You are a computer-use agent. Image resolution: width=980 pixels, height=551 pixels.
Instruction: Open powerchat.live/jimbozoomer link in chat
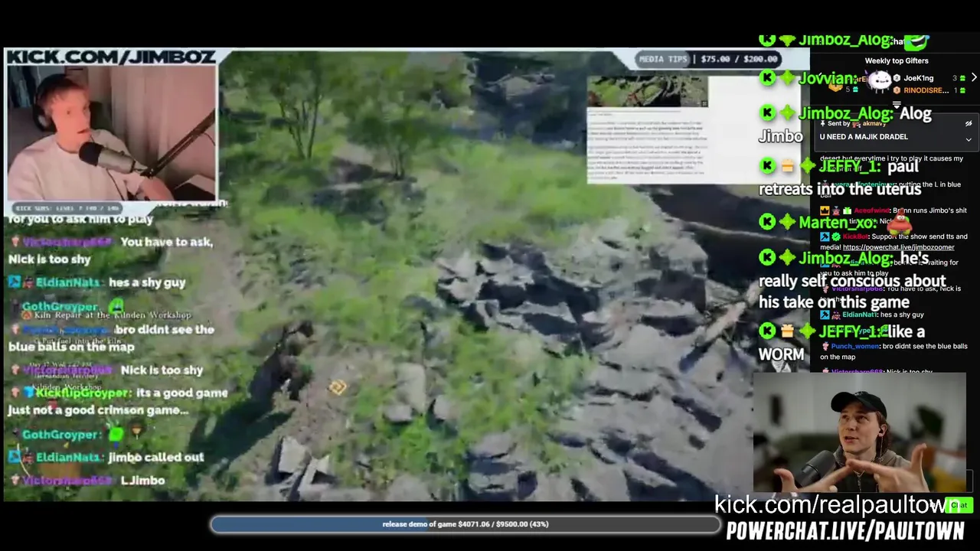[898, 247]
